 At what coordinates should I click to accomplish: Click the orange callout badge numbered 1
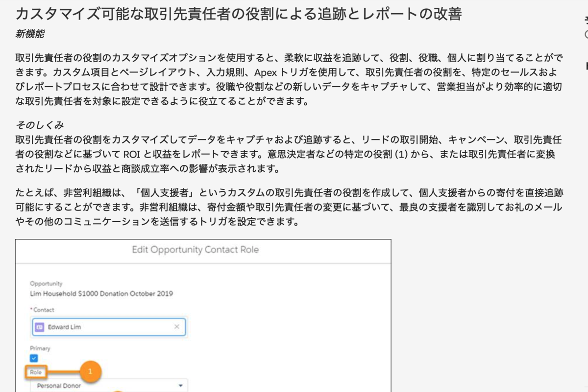click(90, 371)
